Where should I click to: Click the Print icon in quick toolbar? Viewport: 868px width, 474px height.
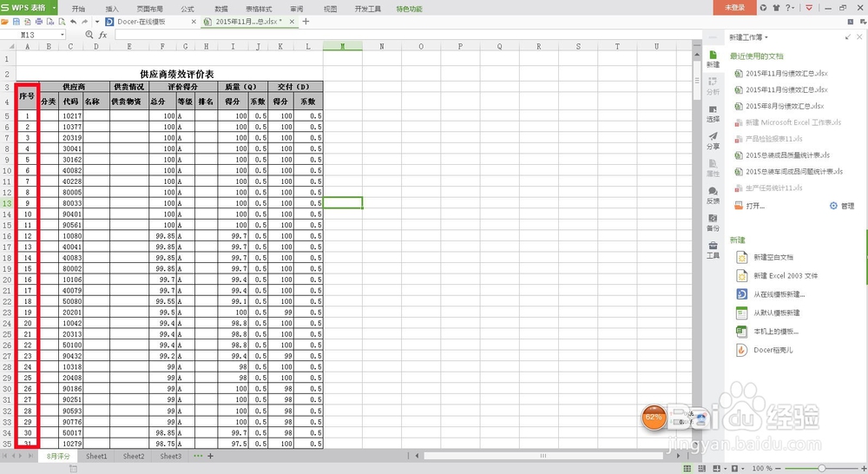pos(39,22)
